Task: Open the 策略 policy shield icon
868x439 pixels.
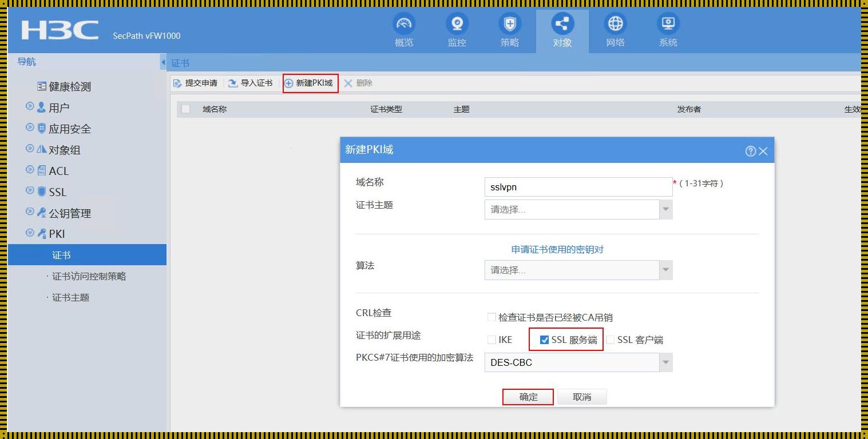Action: (x=509, y=24)
